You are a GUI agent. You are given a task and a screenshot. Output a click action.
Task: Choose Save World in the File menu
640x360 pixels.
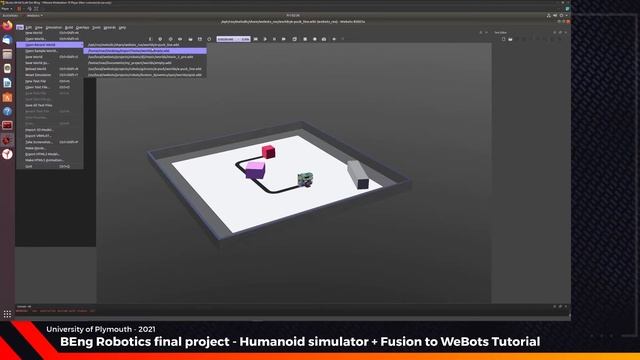[50, 57]
